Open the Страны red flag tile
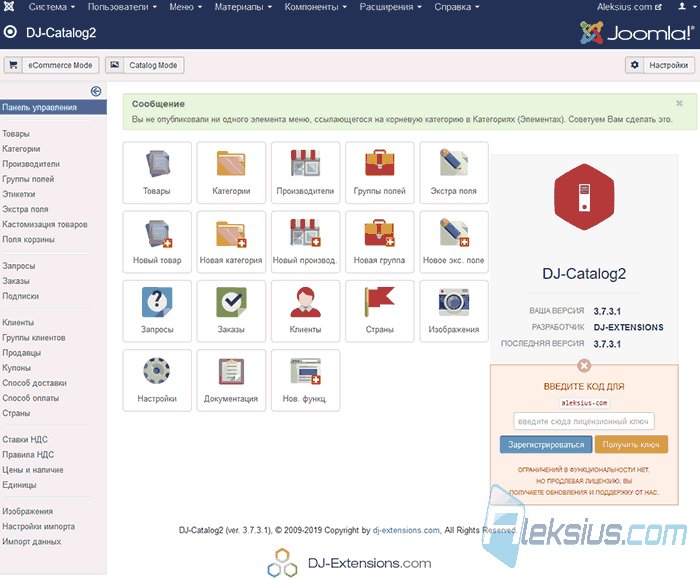Image resolution: width=700 pixels, height=579 pixels. click(x=379, y=311)
